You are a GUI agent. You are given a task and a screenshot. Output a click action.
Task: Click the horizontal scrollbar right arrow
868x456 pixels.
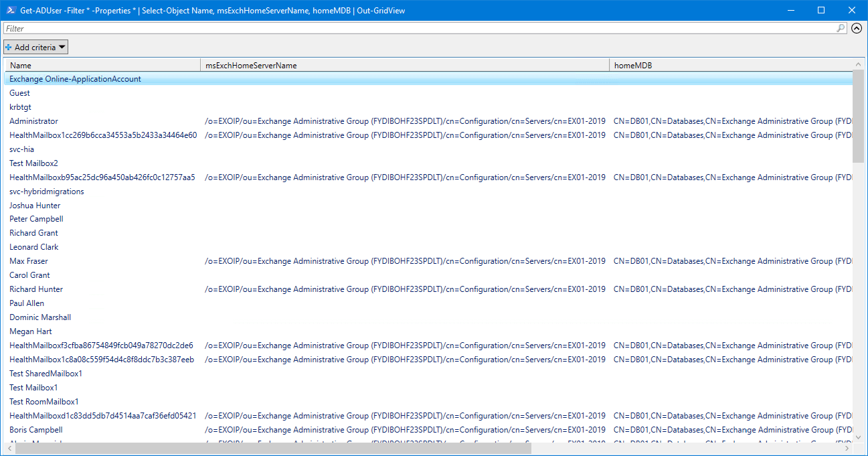848,448
